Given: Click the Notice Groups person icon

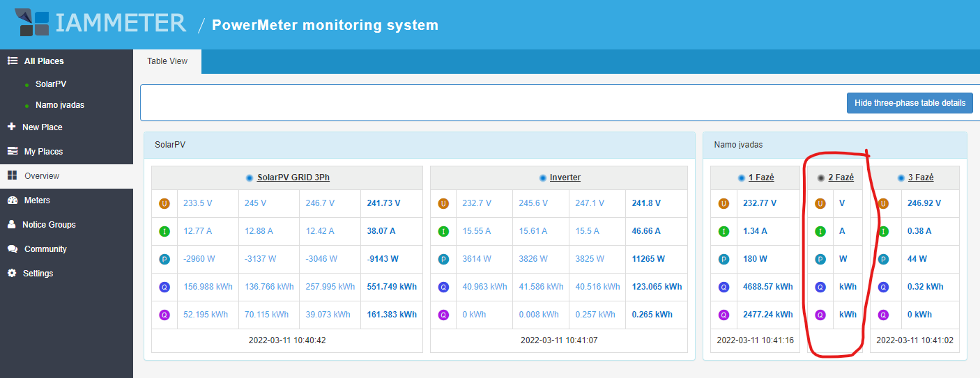Looking at the screenshot, I should click(x=12, y=225).
